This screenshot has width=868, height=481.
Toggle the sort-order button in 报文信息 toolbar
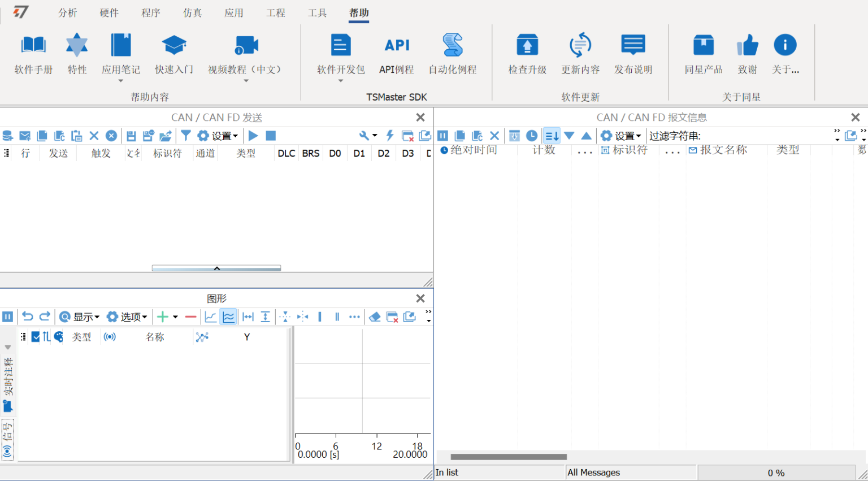tap(552, 136)
